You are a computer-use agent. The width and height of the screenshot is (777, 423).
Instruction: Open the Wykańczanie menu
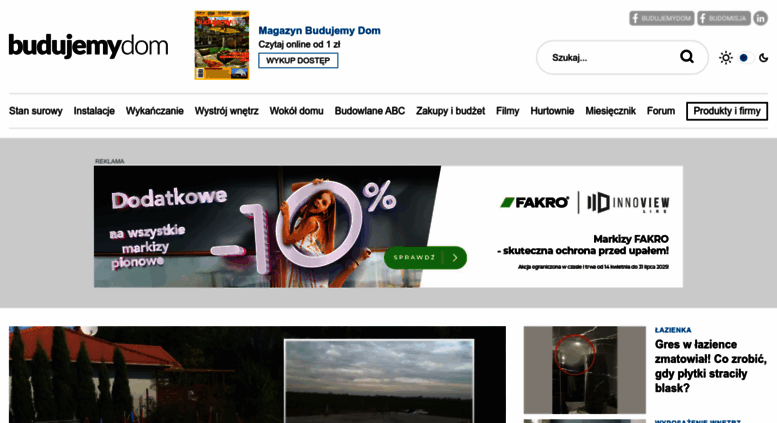click(155, 111)
